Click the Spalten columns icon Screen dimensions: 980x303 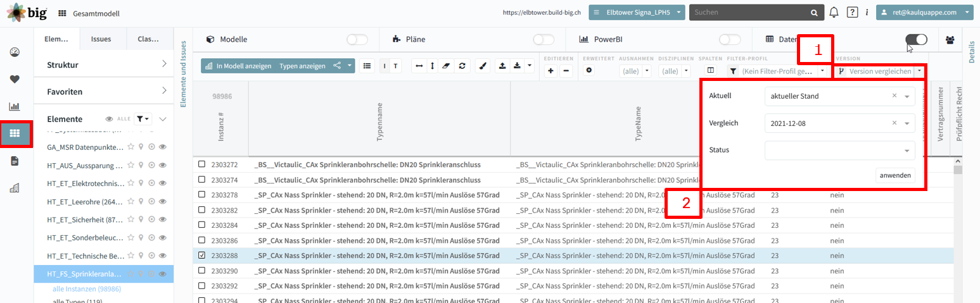pos(711,71)
